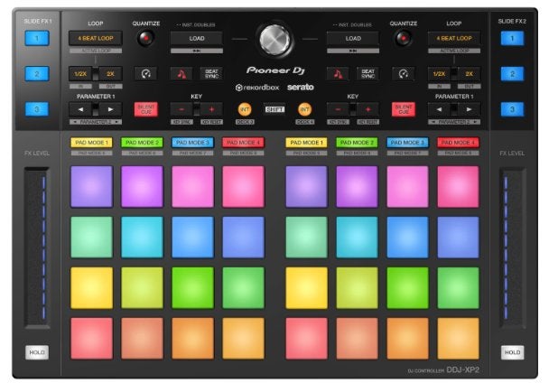Enable Beat Sync on the right deck
The height and width of the screenshot is (392, 549).
tap(368, 74)
